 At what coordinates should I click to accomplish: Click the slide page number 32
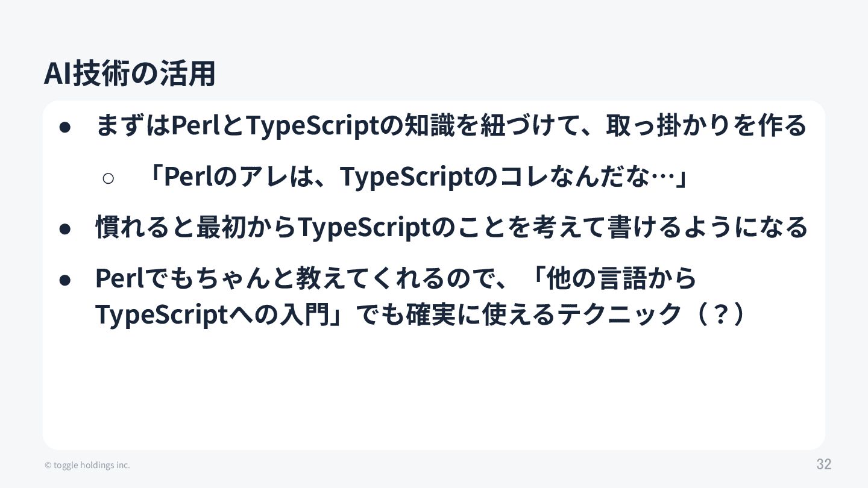point(823,465)
